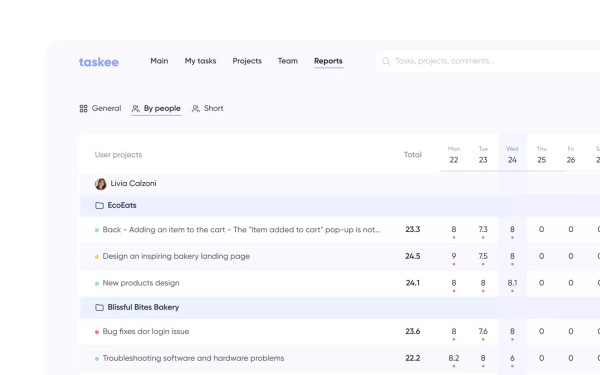Select the Reports menu item
This screenshot has height=375, width=600.
pyautogui.click(x=328, y=61)
